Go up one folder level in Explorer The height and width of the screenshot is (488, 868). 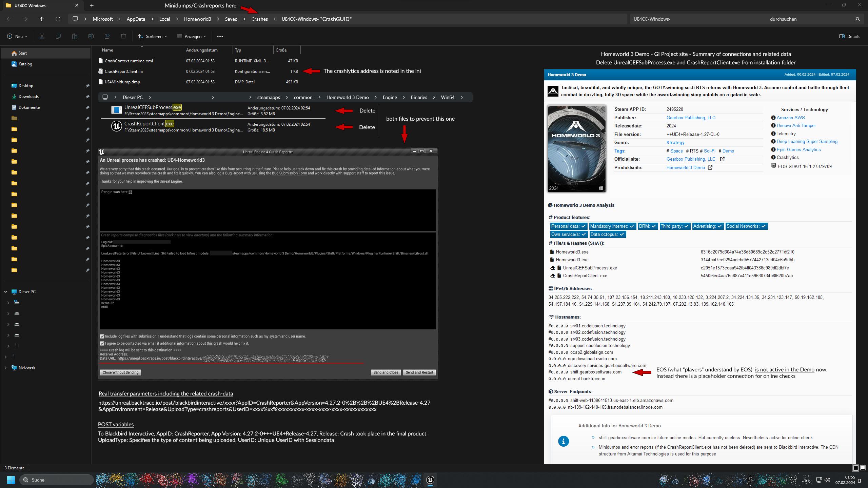pos(41,19)
